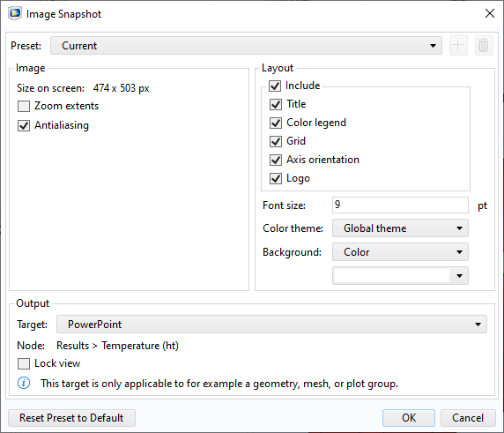Disable the Antialiasing checkbox

(24, 125)
